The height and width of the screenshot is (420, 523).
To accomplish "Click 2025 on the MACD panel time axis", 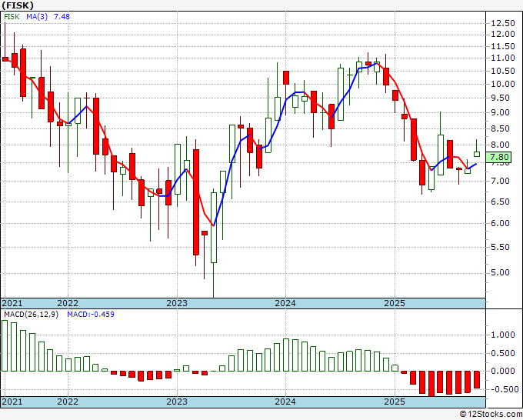I will [395, 402].
